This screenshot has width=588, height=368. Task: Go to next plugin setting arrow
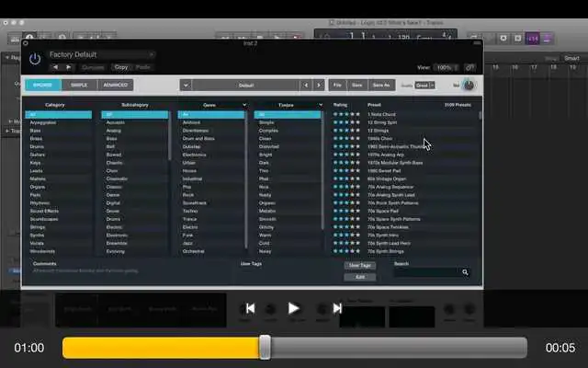pos(69,67)
